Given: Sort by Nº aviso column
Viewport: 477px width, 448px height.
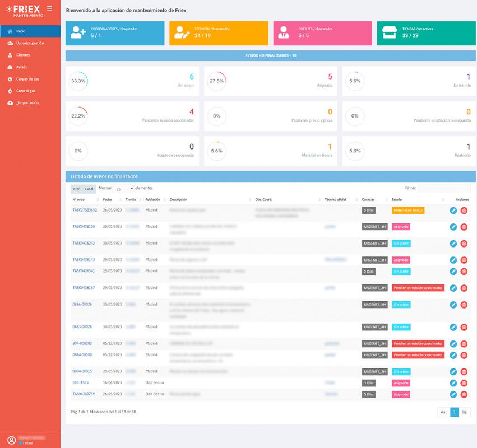Looking at the screenshot, I should click(x=86, y=200).
